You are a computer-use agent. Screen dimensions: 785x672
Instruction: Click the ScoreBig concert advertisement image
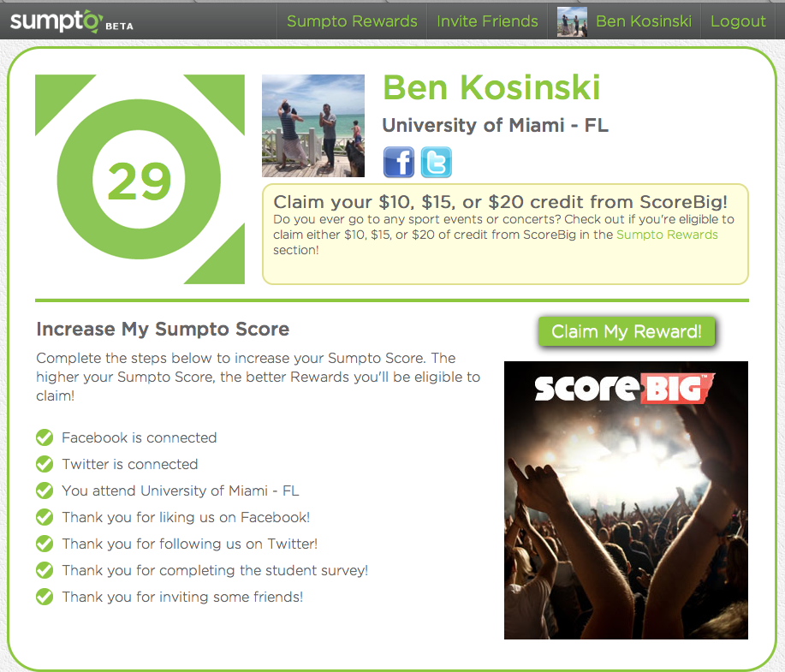(x=626, y=500)
